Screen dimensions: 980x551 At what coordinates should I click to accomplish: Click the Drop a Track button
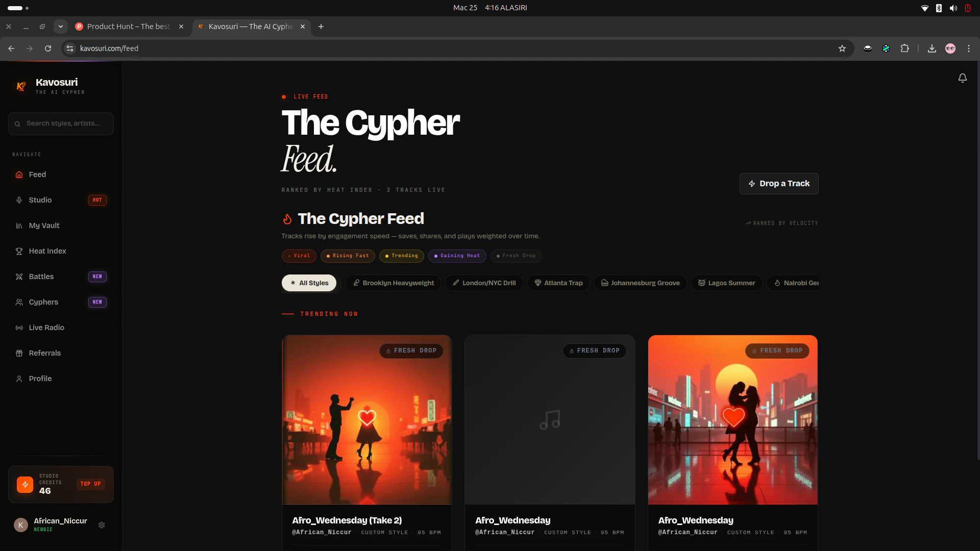coord(779,184)
